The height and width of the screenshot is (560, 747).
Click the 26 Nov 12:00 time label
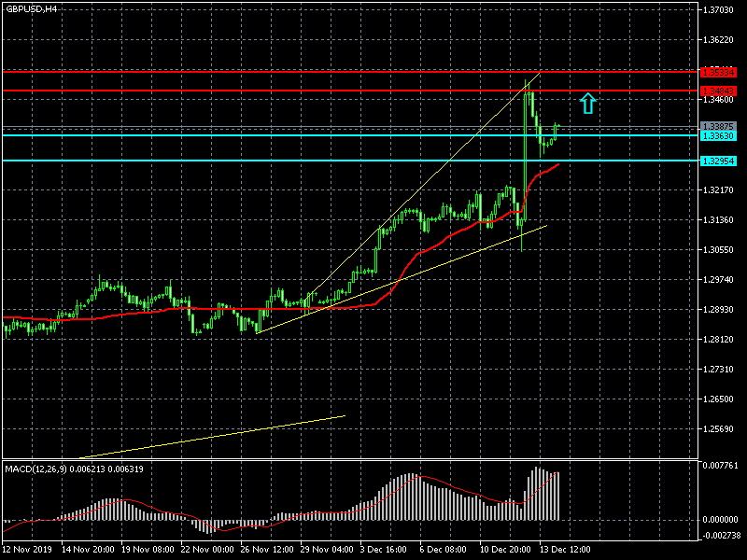267,550
